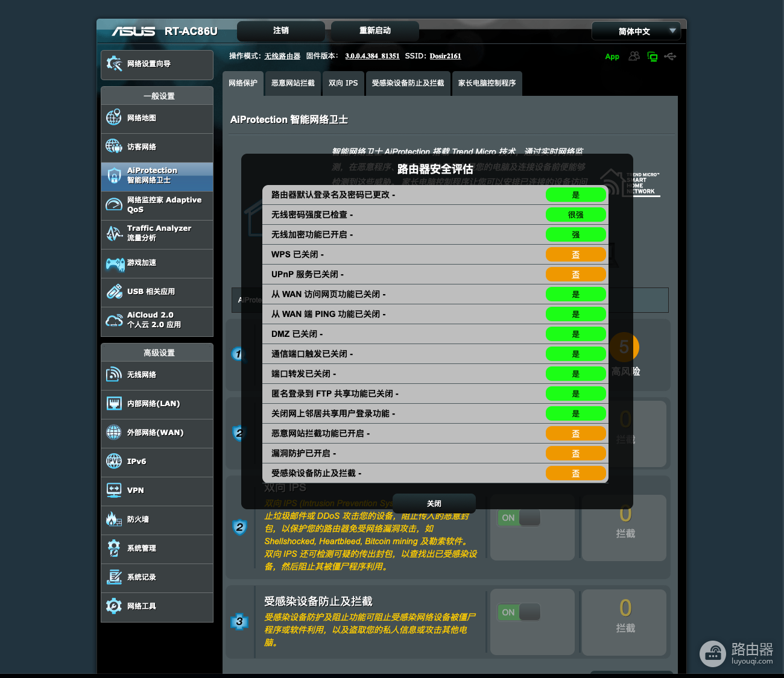The image size is (784, 678).
Task: Open the firmware version 3.0.0.4.384_81351 link
Action: pos(372,56)
